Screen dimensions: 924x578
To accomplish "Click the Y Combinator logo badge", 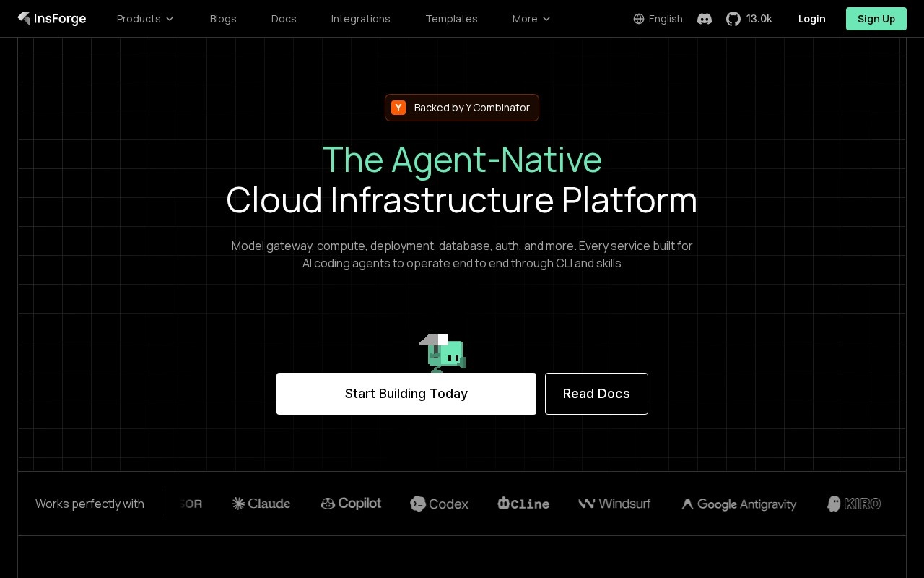I will [x=398, y=108].
